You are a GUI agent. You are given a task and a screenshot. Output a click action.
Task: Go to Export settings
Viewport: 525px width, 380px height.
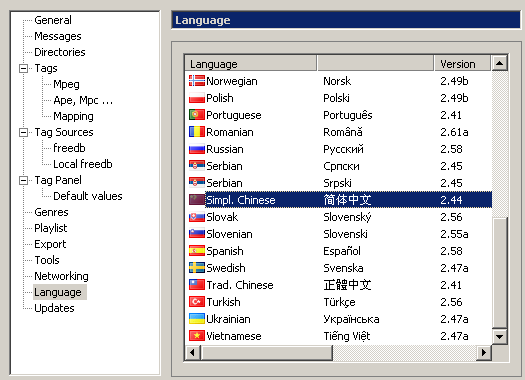(x=50, y=244)
